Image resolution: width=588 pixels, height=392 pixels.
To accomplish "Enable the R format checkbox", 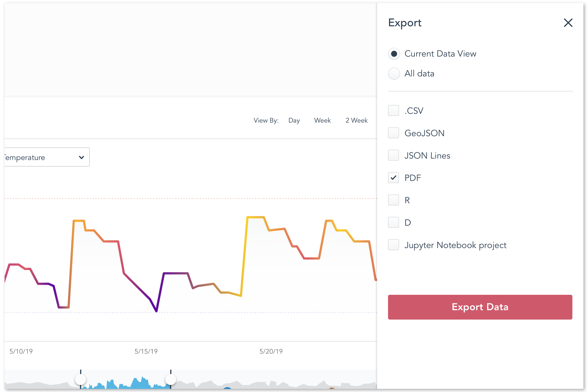I will click(393, 200).
